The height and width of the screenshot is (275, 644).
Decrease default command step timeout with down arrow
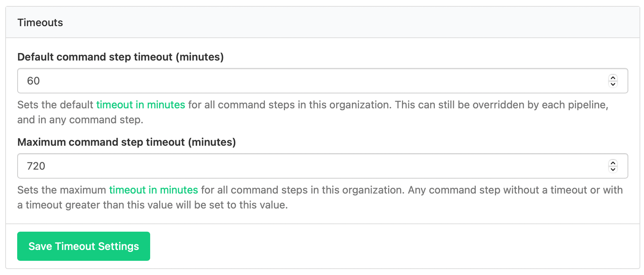[x=613, y=84]
